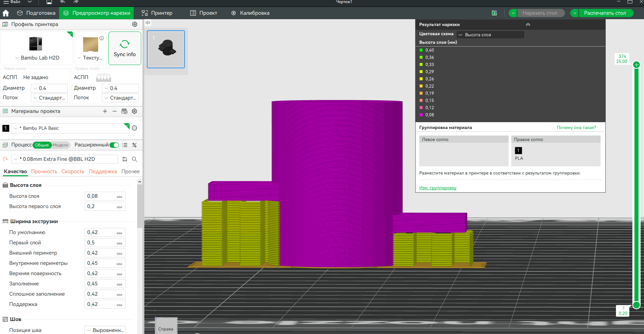
Task: Add a new project material with plus
Action: [105, 111]
